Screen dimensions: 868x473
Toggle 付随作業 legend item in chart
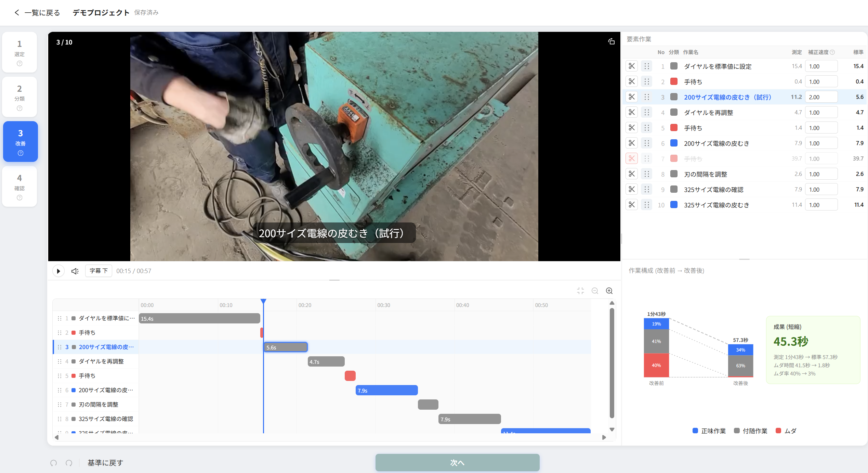751,431
